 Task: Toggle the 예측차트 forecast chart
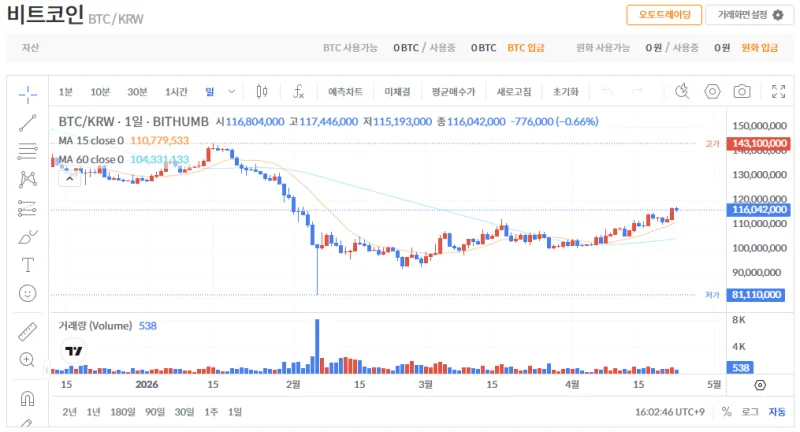(345, 92)
